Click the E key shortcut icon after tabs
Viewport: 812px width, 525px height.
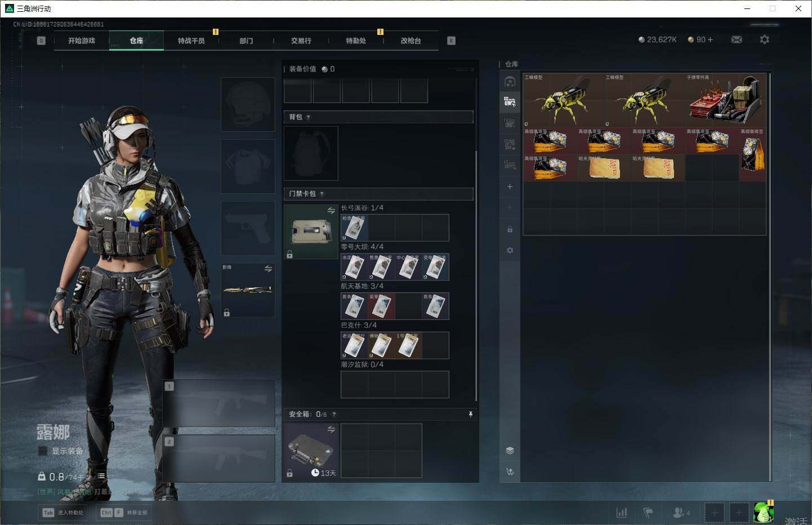[451, 41]
